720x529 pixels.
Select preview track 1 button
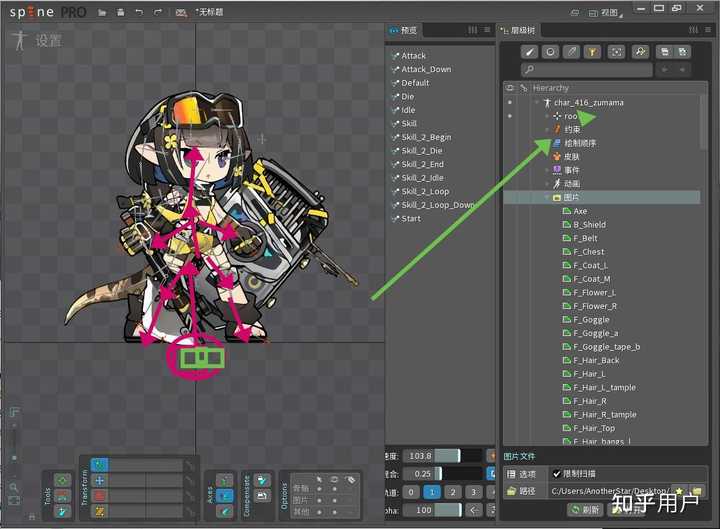tap(432, 492)
